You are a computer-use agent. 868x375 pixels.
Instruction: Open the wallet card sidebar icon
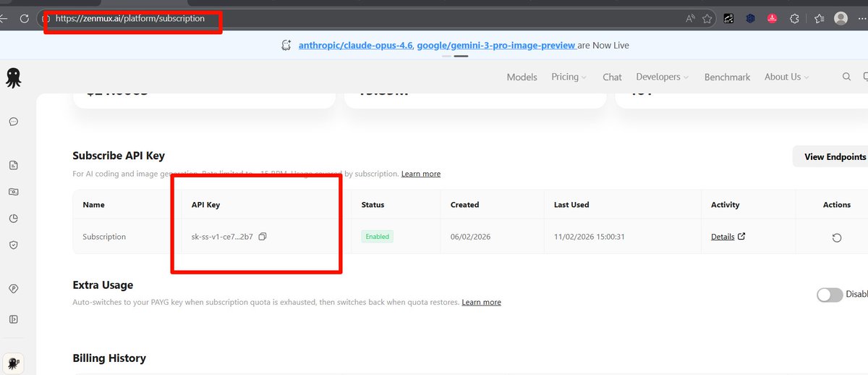(x=13, y=192)
